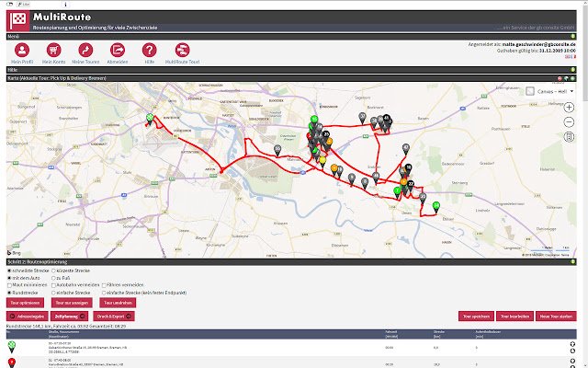588x368 pixels.
Task: Click the Tour umdrehen button
Action: pos(118,303)
